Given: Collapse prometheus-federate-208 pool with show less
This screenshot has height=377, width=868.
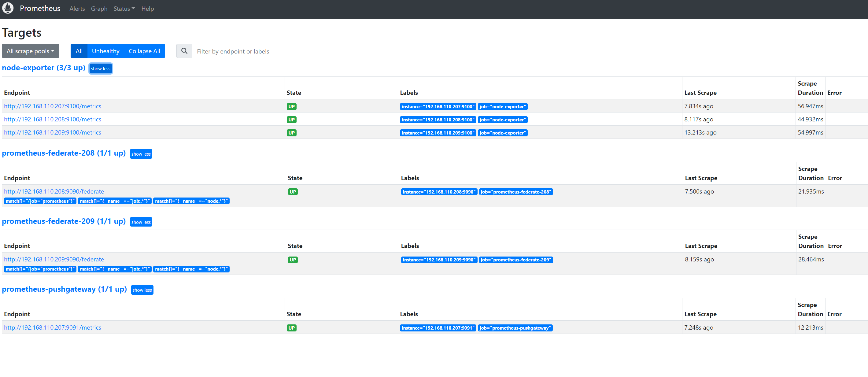Looking at the screenshot, I should coord(141,154).
